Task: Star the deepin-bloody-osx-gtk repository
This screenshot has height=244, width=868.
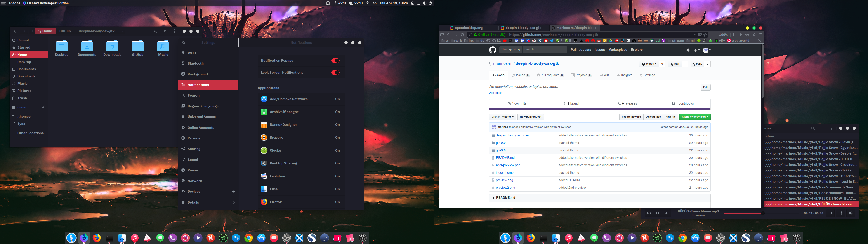Action: click(x=675, y=64)
